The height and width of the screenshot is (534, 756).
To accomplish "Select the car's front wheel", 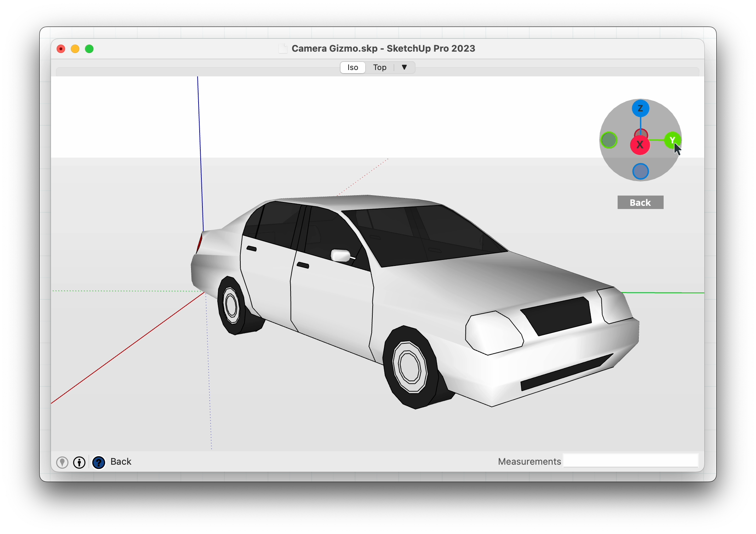I will point(410,367).
